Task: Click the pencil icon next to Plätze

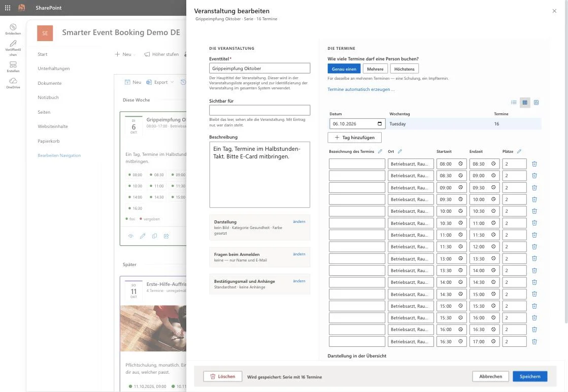Action: (x=519, y=151)
